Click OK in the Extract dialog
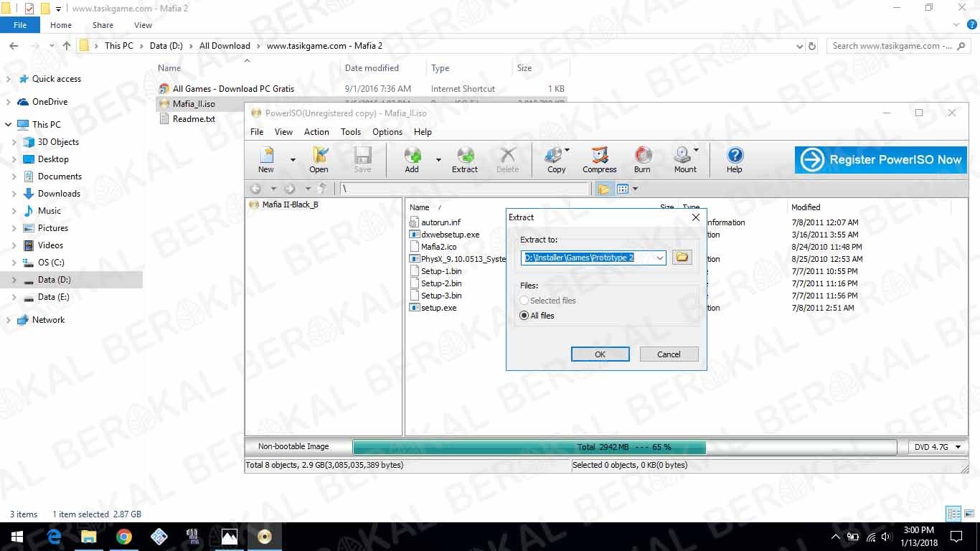980x551 pixels. pyautogui.click(x=600, y=354)
